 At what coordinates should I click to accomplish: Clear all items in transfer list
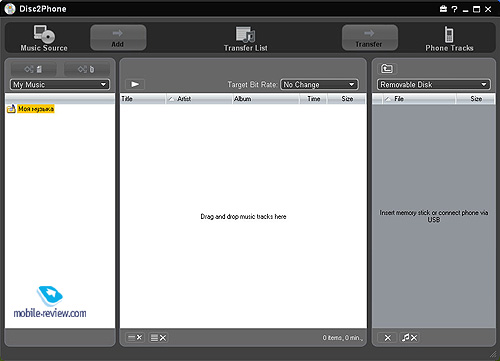tap(158, 338)
